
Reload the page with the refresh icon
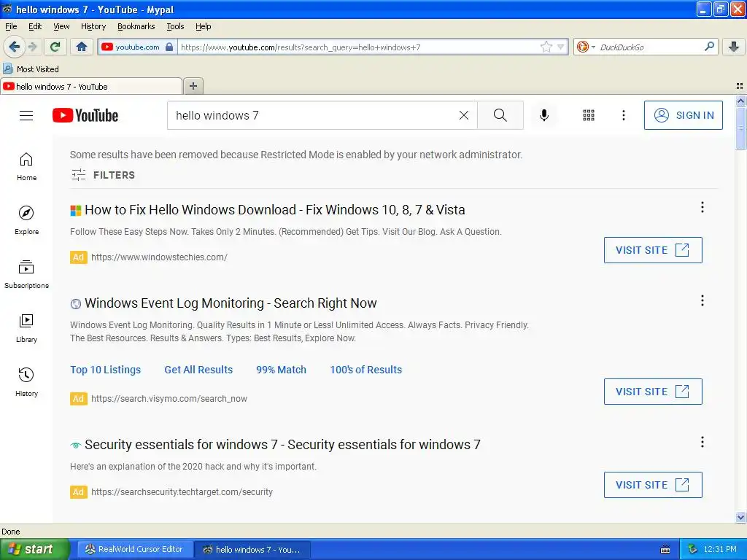coord(55,47)
